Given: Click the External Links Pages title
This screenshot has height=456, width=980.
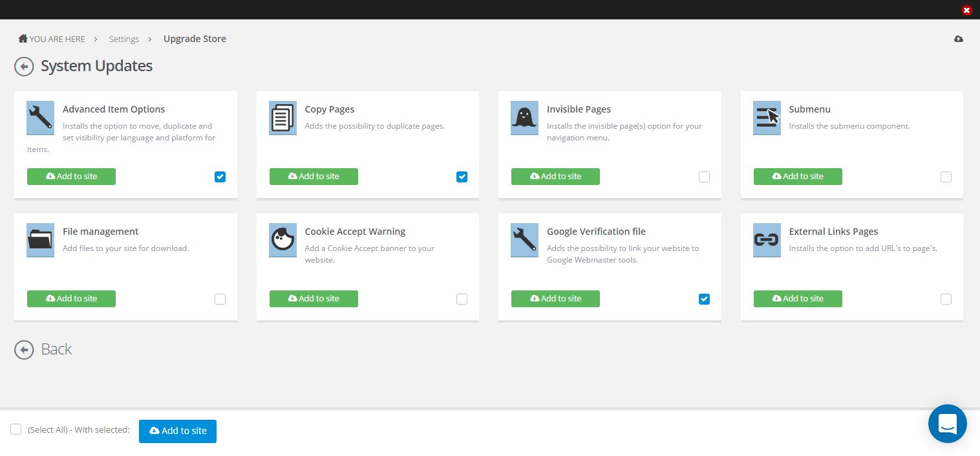Looking at the screenshot, I should (833, 232).
